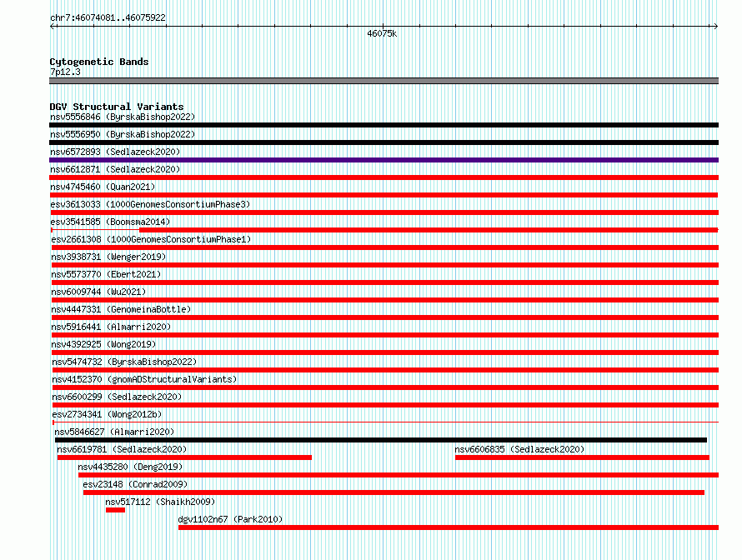Click the short red bar of nsv517112
The height and width of the screenshot is (560, 742).
[x=115, y=510]
